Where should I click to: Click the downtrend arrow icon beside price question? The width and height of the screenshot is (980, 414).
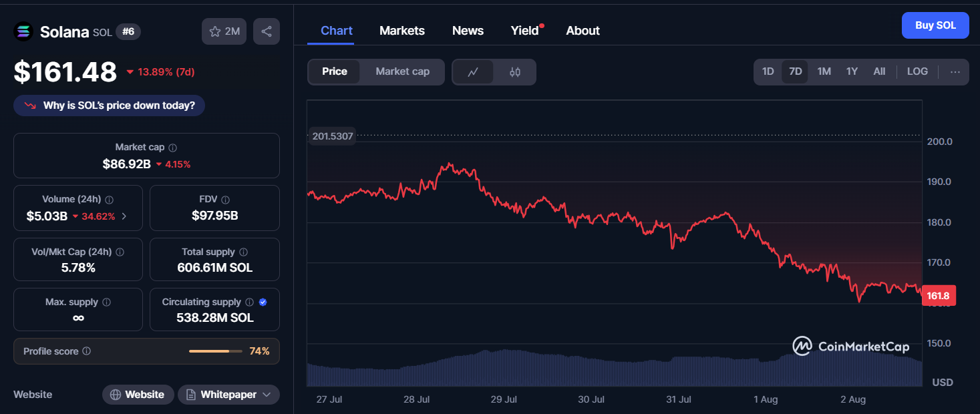(x=30, y=106)
